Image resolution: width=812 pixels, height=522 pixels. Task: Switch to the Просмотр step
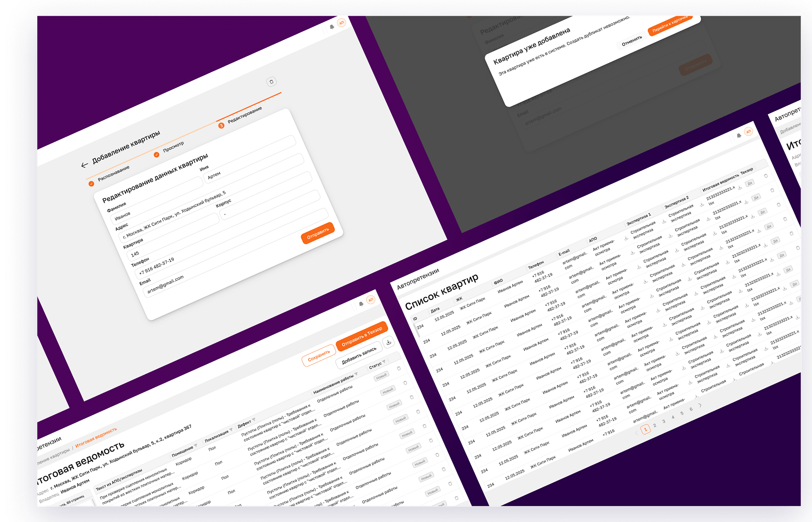[173, 147]
